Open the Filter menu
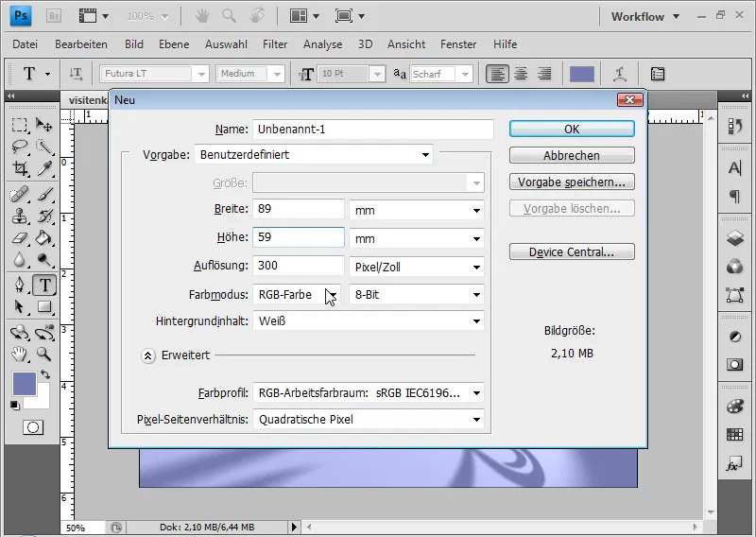 [x=275, y=44]
